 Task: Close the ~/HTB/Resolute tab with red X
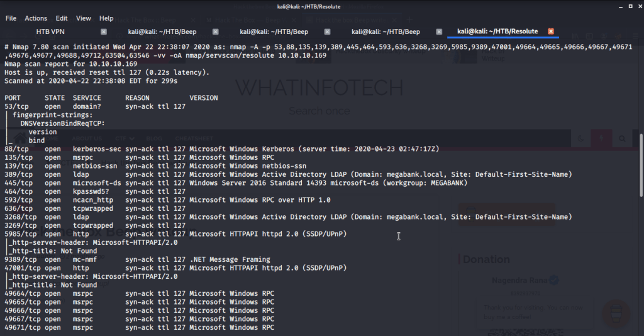click(x=551, y=31)
